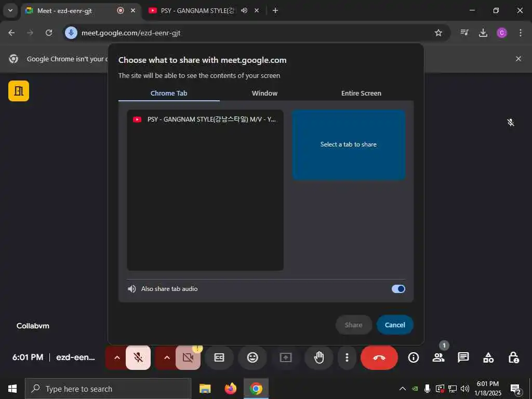Open more options three-dot menu in Meet
This screenshot has height=399, width=532.
point(347,357)
